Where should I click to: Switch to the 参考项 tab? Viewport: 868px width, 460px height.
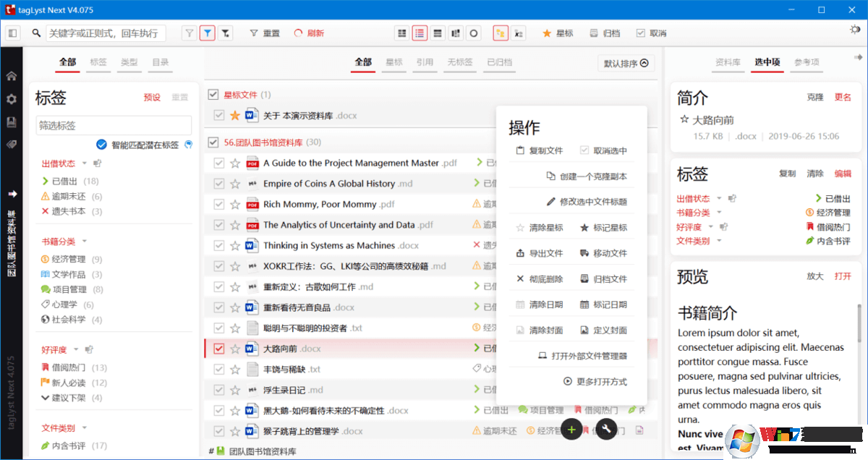(807, 62)
